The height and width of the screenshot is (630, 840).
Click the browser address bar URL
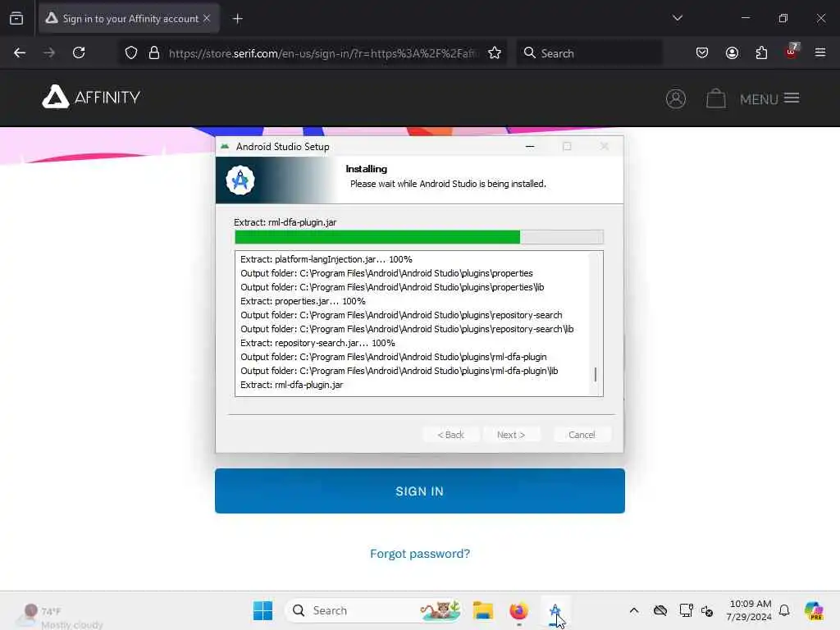click(322, 53)
